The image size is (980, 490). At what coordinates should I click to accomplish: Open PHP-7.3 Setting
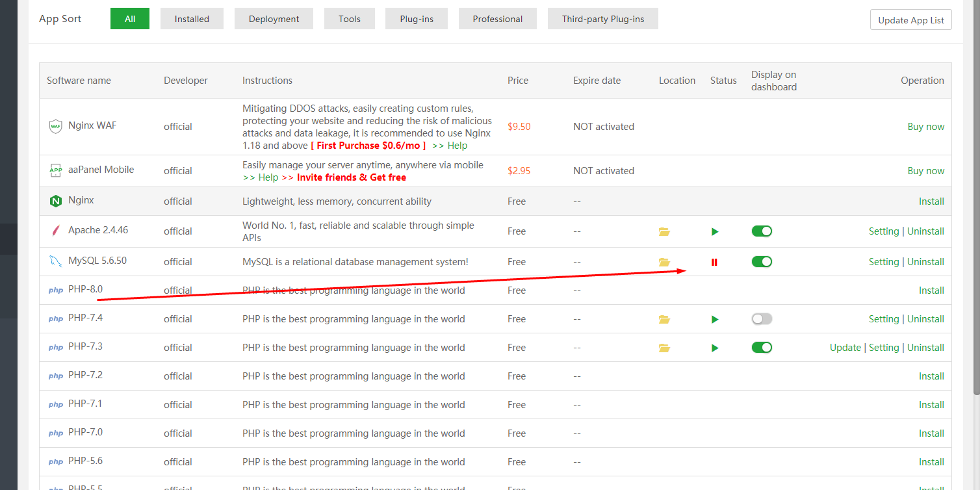884,348
